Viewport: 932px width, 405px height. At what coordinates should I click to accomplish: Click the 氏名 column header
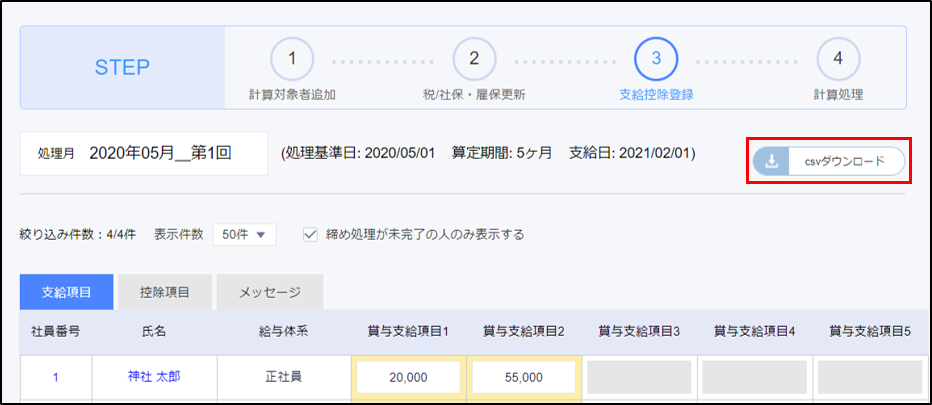pos(155,331)
